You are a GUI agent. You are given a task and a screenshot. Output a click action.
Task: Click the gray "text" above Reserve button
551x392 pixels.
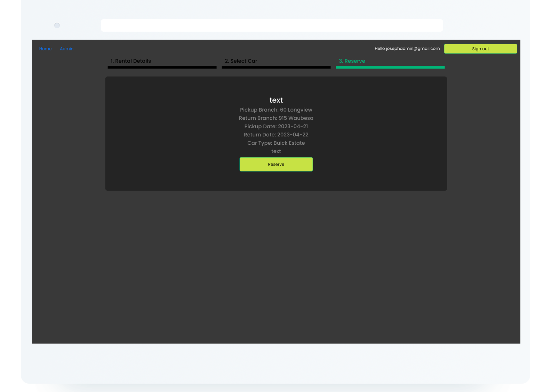(x=276, y=151)
